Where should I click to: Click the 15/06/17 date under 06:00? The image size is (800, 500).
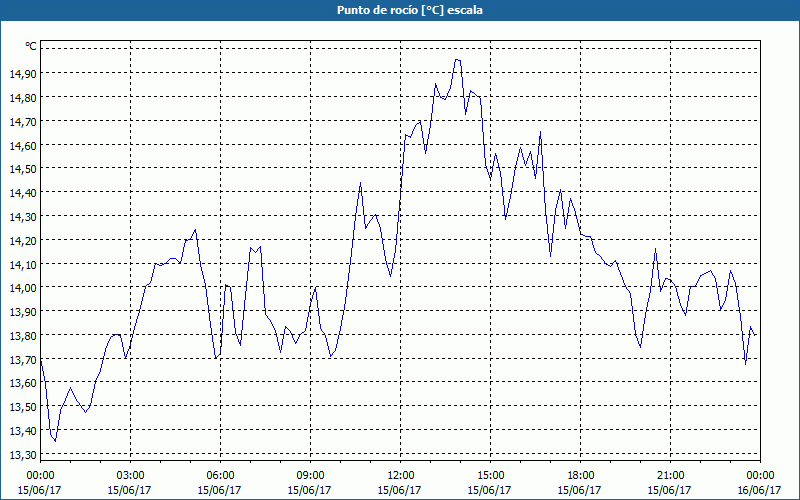pos(219,490)
